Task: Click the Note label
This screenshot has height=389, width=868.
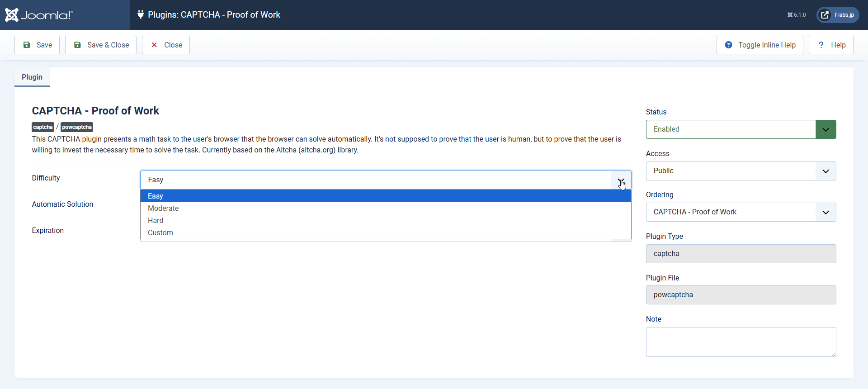Action: pyautogui.click(x=653, y=319)
